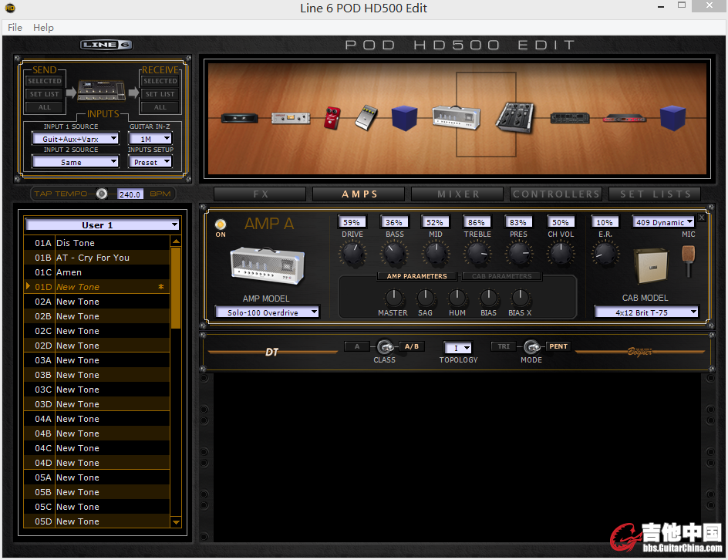
Task: Click the white wah pedal in signal chain
Action: point(366,117)
